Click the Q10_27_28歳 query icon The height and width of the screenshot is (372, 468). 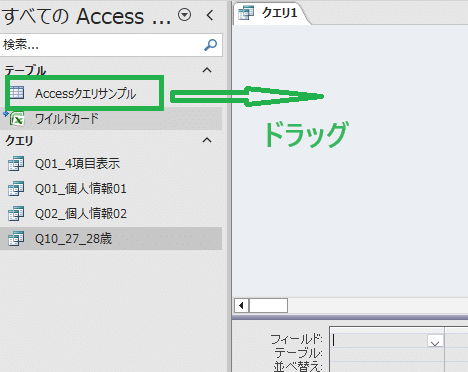pos(16,239)
